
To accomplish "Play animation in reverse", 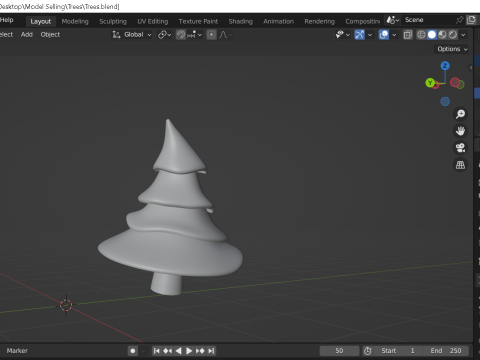I will click(178, 351).
